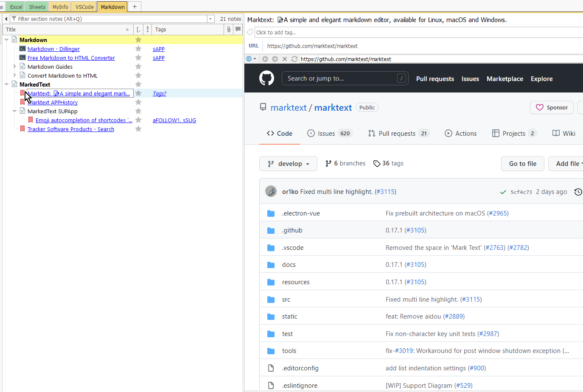Image resolution: width=583 pixels, height=392 pixels.
Task: Click the Filter section notes field
Action: (110, 19)
